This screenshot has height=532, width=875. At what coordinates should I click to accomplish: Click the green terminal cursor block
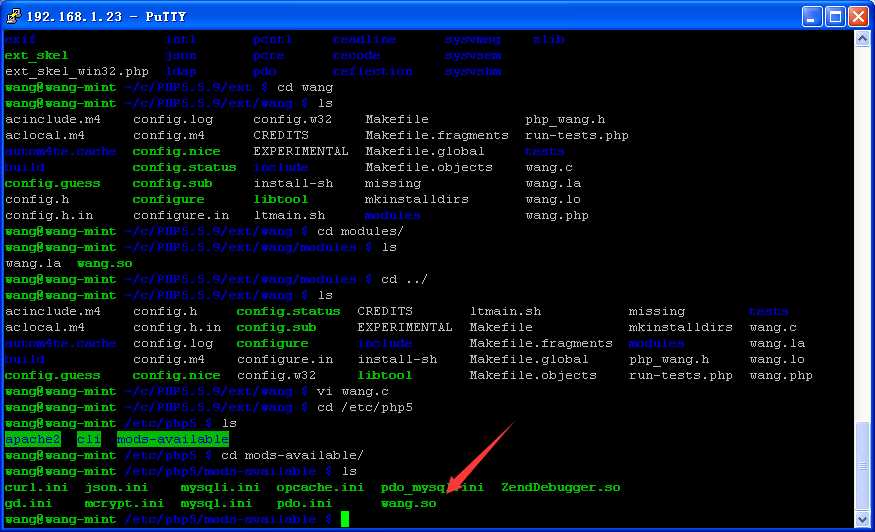pyautogui.click(x=345, y=519)
